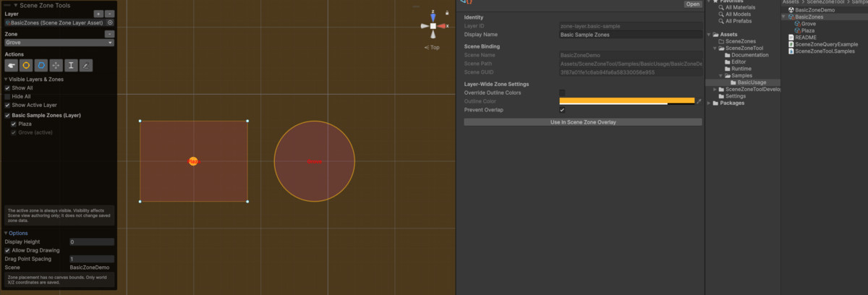This screenshot has width=868, height=295.
Task: Add a new layer with the plus button
Action: tap(98, 14)
